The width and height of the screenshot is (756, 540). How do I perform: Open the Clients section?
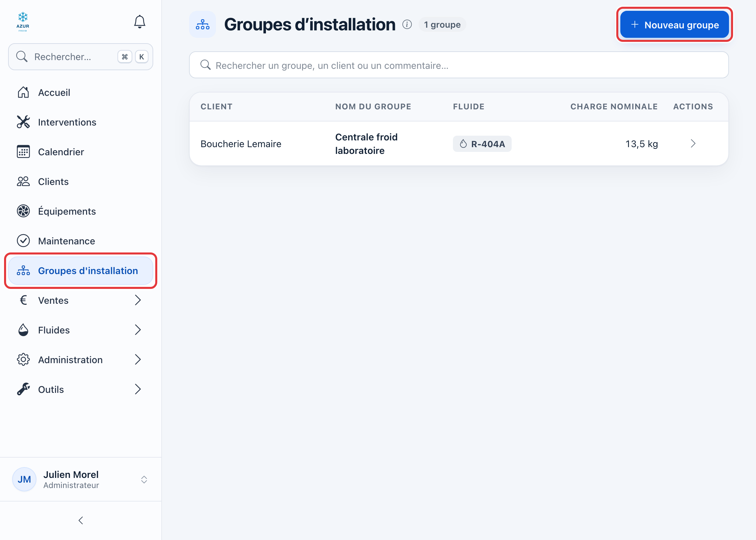(81, 182)
